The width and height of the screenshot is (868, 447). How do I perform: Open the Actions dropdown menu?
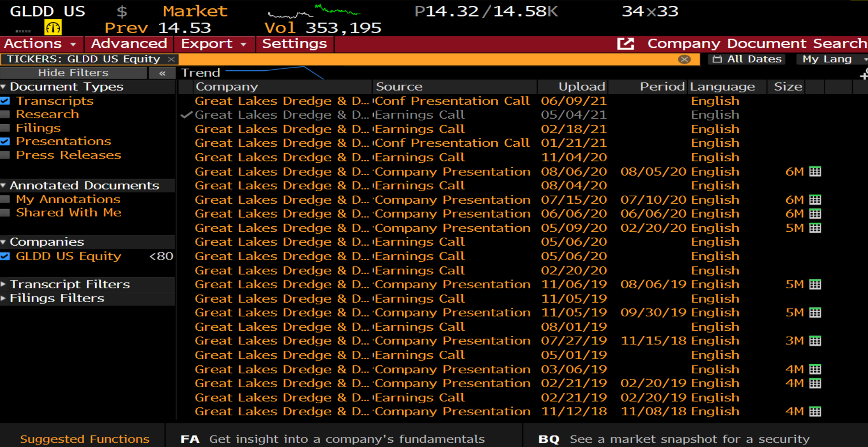pyautogui.click(x=41, y=44)
